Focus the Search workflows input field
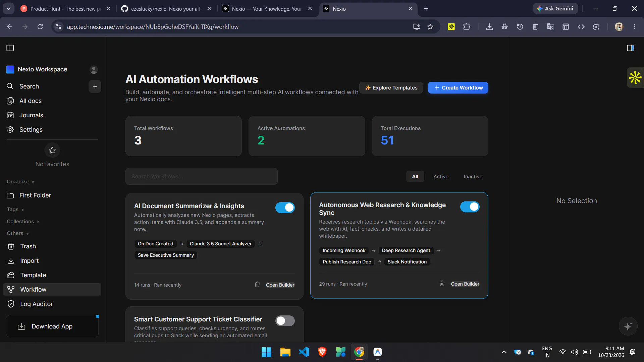Screen dimensions: 644x362 coord(201,176)
